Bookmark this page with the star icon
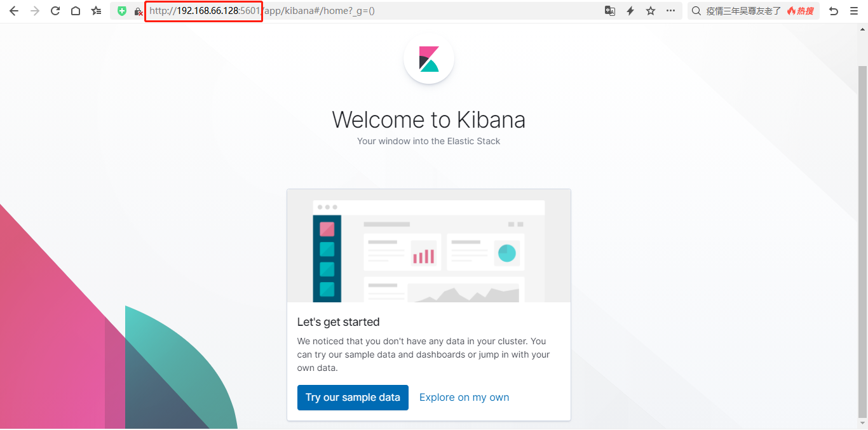This screenshot has height=430, width=868. click(x=651, y=11)
